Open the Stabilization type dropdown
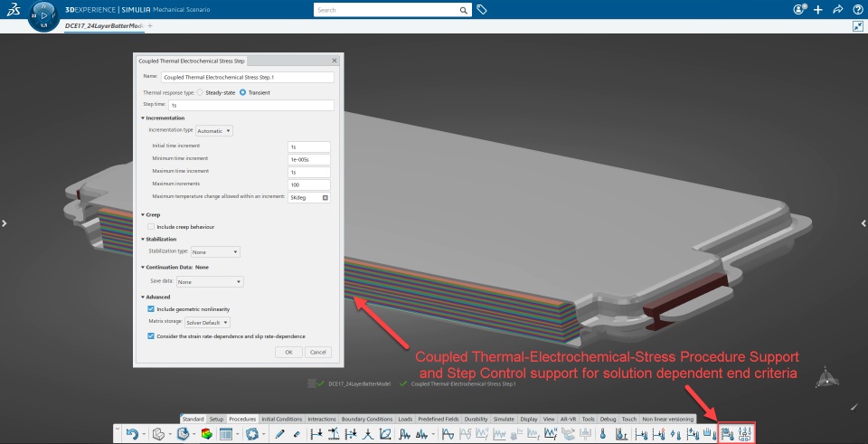The height and width of the screenshot is (444, 868). [x=215, y=252]
